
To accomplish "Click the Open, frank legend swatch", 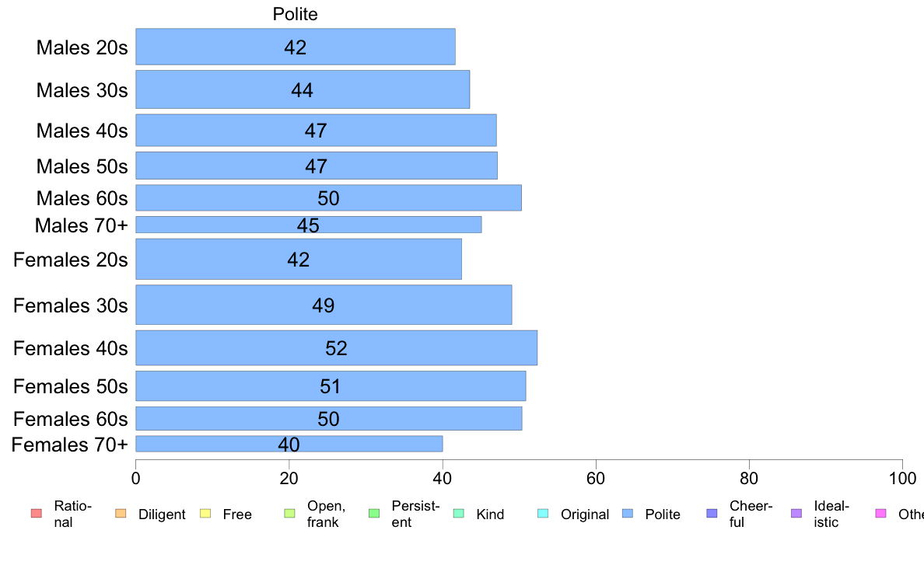I will point(290,514).
